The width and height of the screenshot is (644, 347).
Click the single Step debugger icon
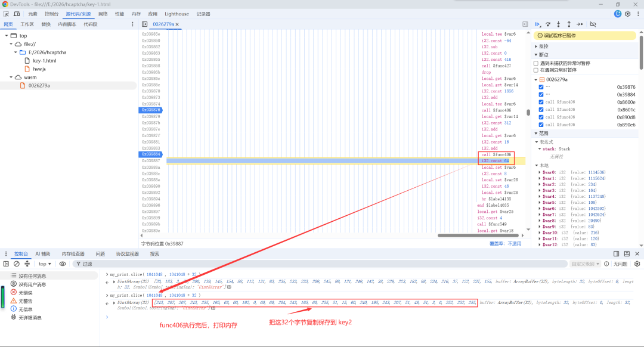point(580,24)
